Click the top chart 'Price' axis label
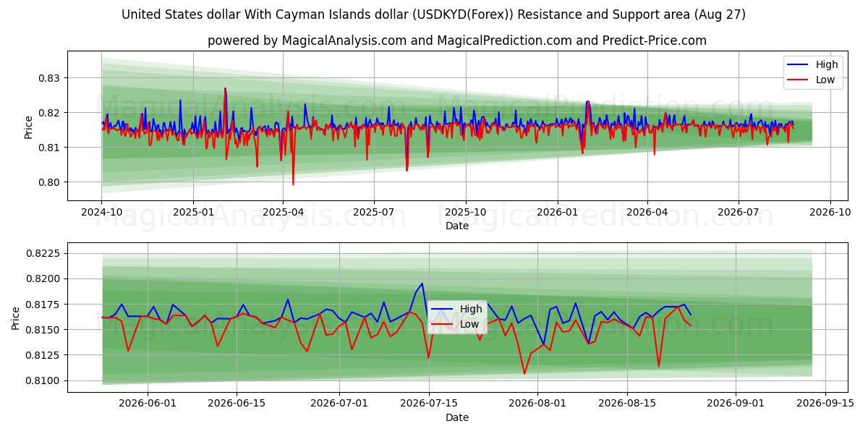Viewport: 868px width, 434px height. (29, 126)
